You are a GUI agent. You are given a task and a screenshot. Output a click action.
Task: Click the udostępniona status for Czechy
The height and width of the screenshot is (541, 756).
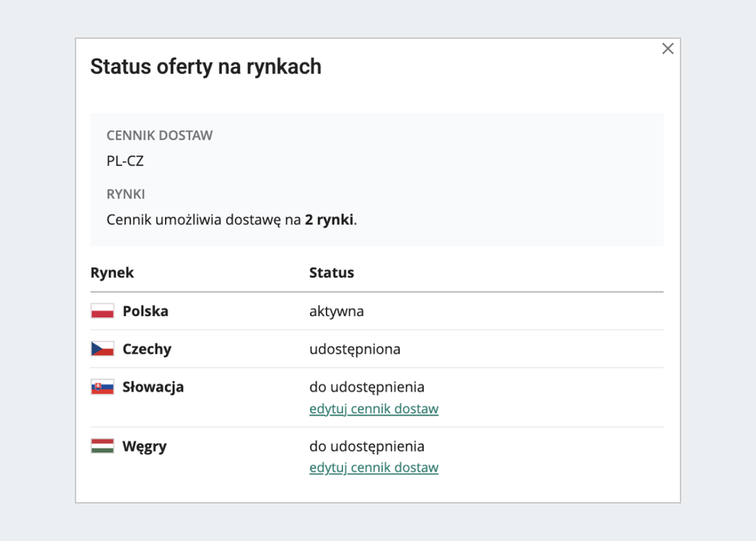pos(355,349)
